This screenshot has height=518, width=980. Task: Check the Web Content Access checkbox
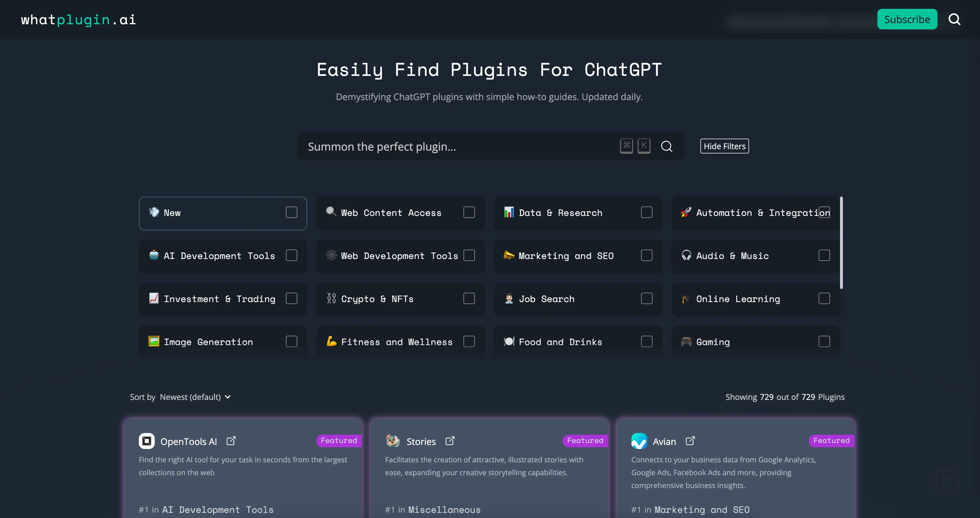(469, 213)
